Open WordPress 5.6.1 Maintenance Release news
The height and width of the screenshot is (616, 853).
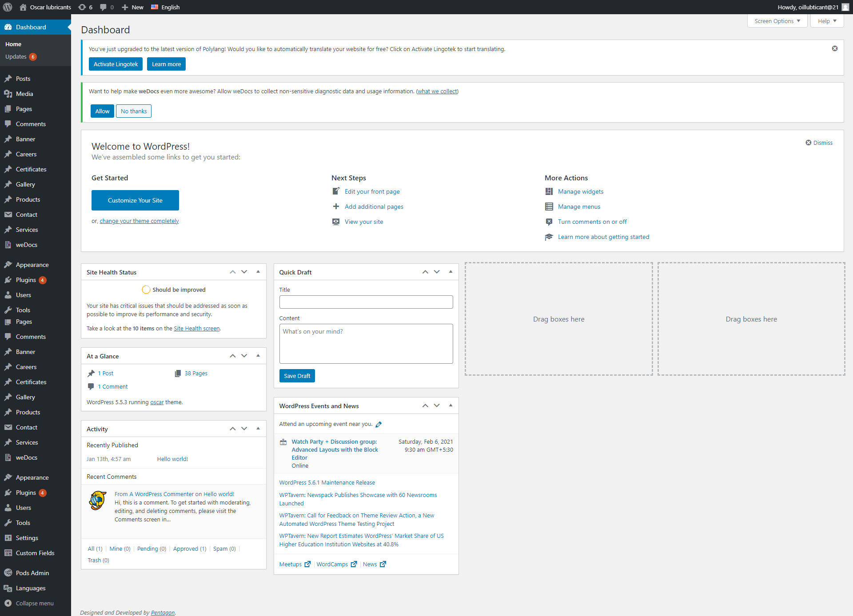327,483
